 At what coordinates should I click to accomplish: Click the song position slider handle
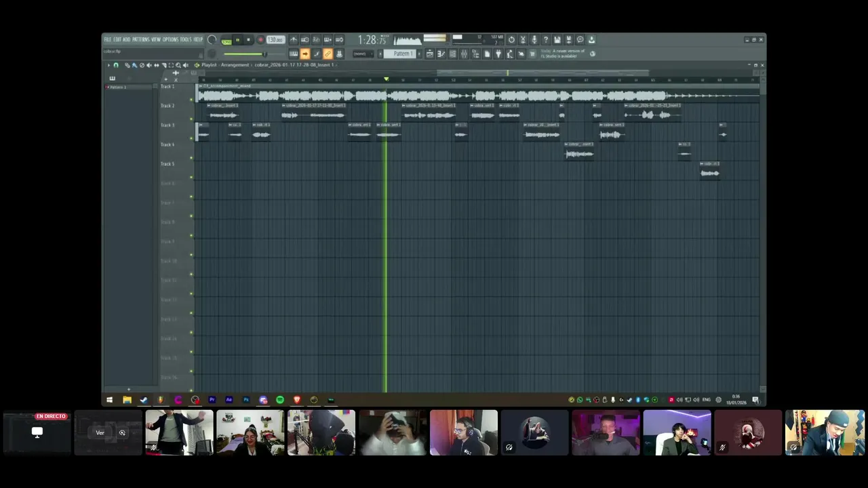tap(264, 54)
